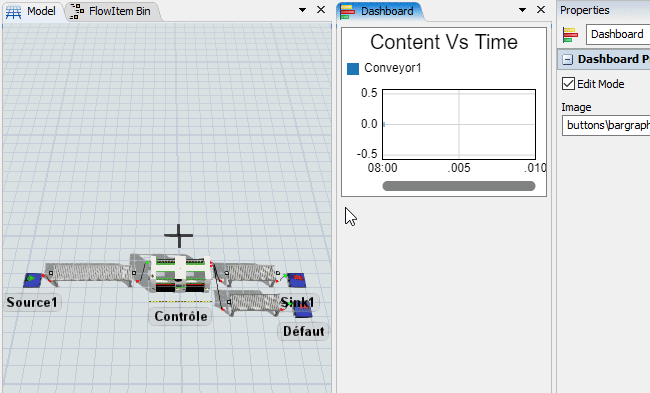
Task: Open the Model pane dropdown arrow
Action: coord(303,10)
